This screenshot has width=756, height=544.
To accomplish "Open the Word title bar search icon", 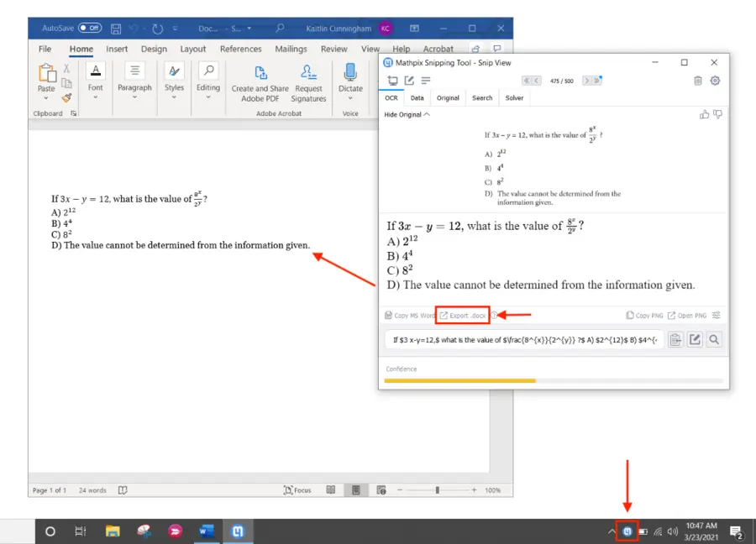I will click(x=280, y=28).
